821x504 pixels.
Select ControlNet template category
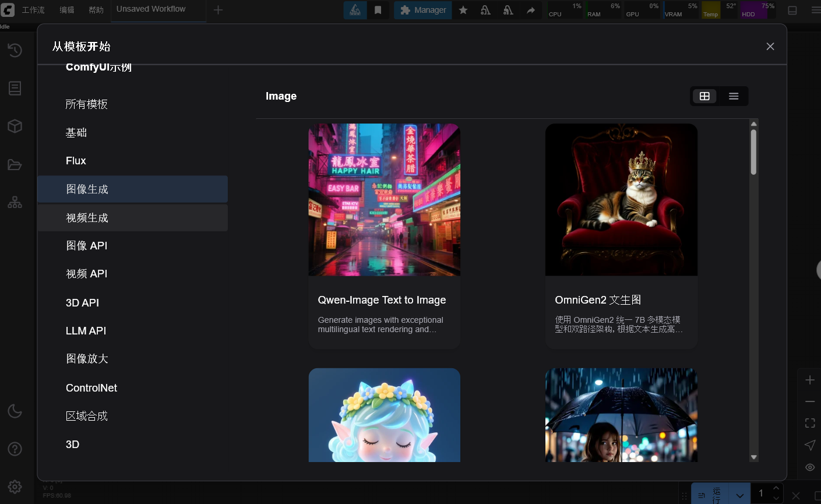pos(133,388)
